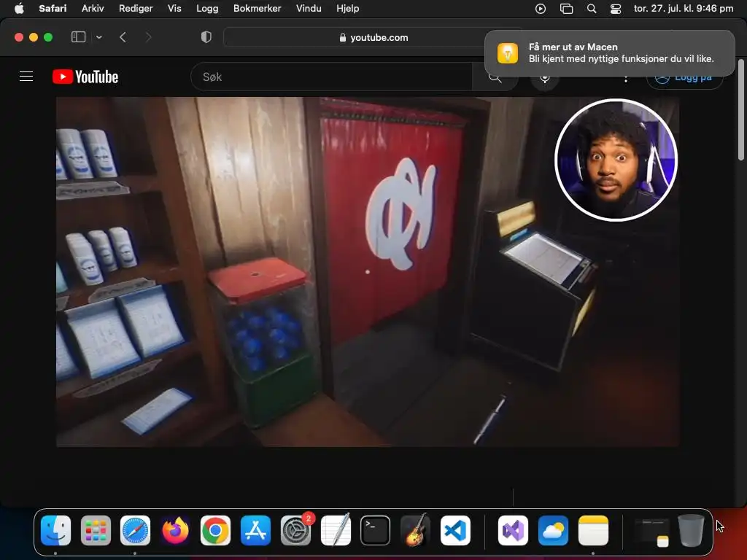Click the page vertical scrollbar
The height and width of the screenshot is (560, 747).
741,109
